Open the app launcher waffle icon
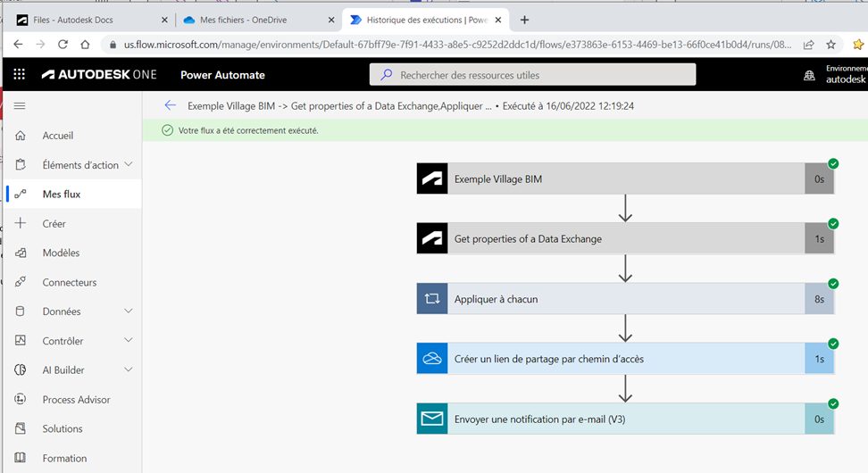Viewport: 868px width, 473px height. click(x=20, y=74)
